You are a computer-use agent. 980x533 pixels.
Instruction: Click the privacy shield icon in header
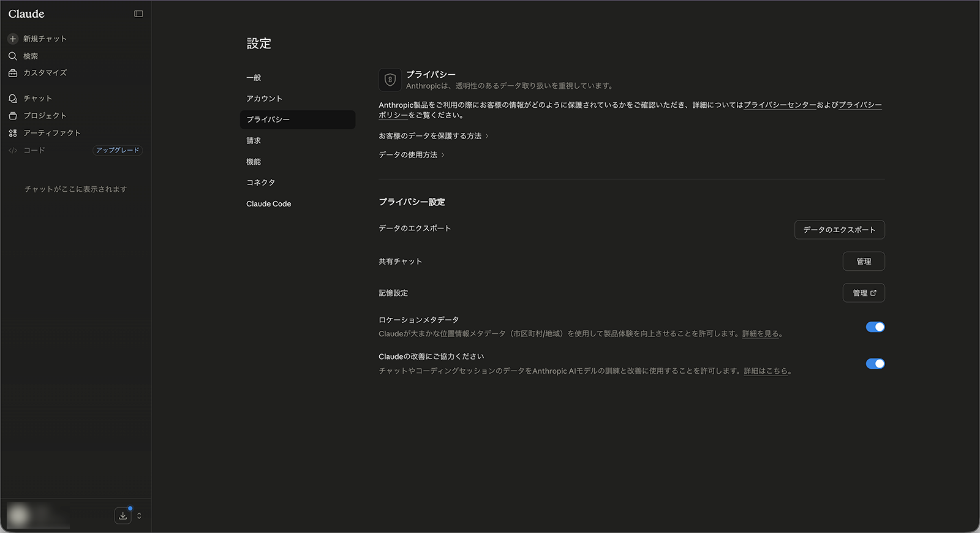(x=390, y=80)
